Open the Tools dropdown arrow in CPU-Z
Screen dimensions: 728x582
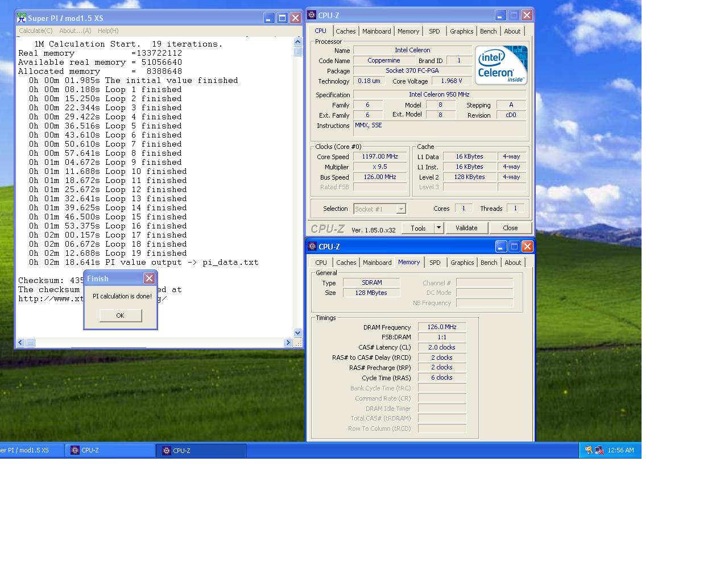pyautogui.click(x=439, y=228)
